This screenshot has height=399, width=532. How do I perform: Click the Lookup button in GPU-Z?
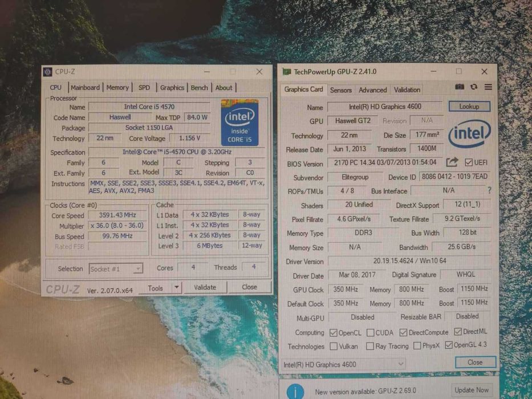(469, 106)
